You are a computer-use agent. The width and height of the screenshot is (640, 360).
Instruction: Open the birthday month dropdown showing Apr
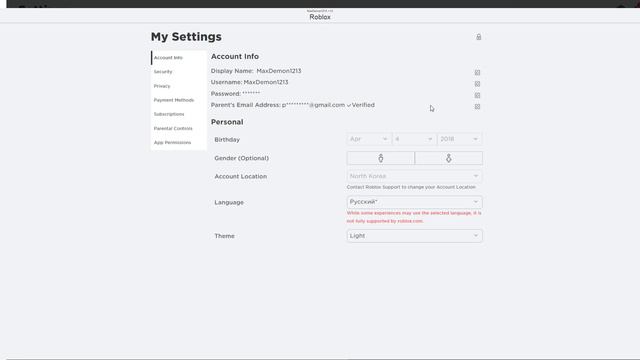click(x=369, y=139)
